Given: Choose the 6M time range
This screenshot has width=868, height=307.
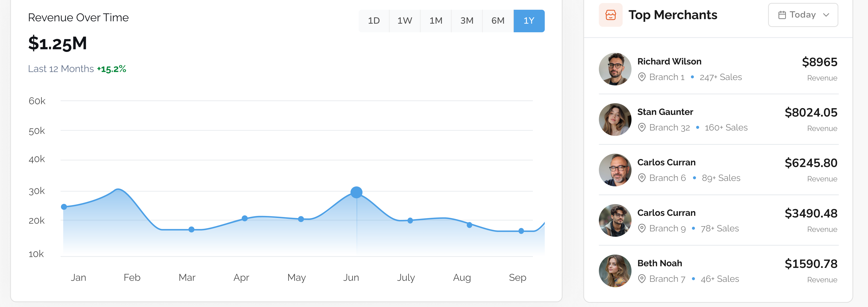Looking at the screenshot, I should coord(498,21).
